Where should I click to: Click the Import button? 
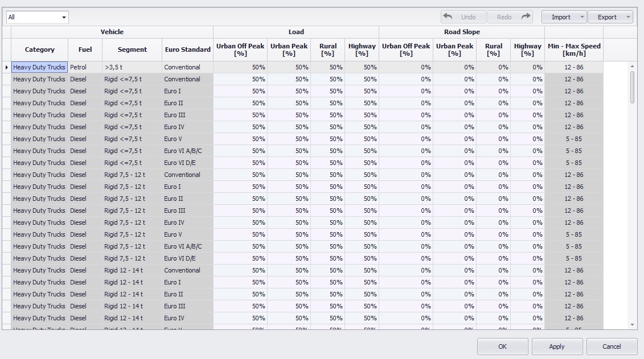[x=561, y=17]
